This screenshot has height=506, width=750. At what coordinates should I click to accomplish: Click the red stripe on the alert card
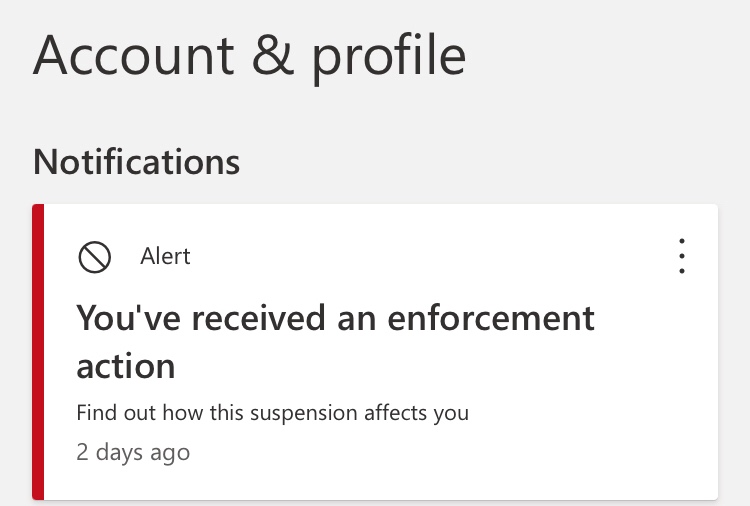tap(38, 352)
